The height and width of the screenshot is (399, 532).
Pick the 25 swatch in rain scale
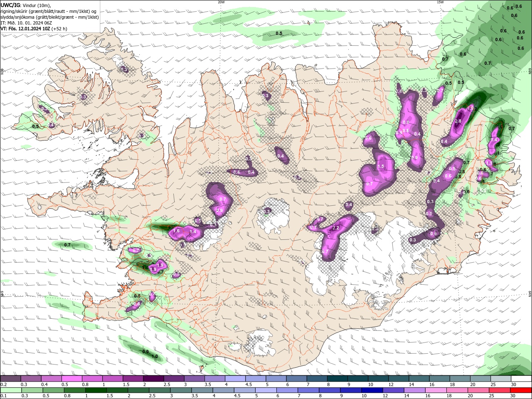click(500, 390)
